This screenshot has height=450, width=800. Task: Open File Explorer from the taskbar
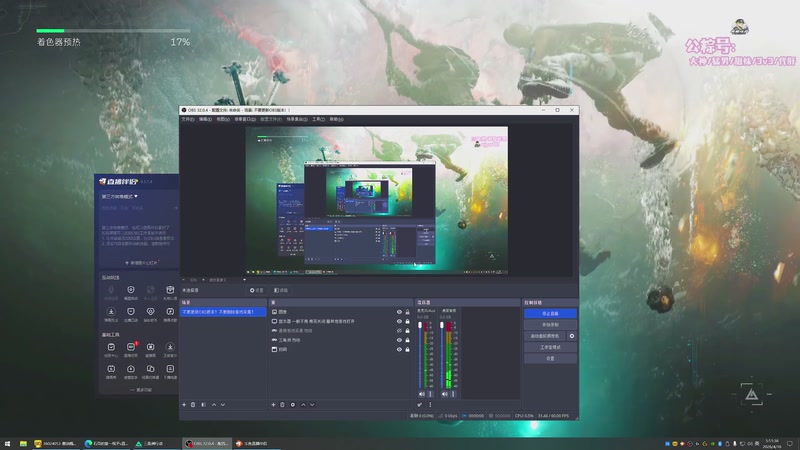click(23, 443)
